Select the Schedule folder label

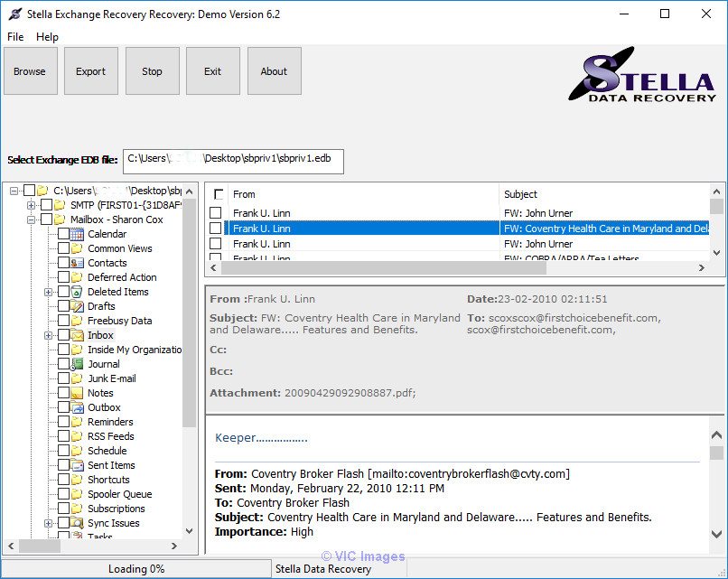[x=107, y=451]
